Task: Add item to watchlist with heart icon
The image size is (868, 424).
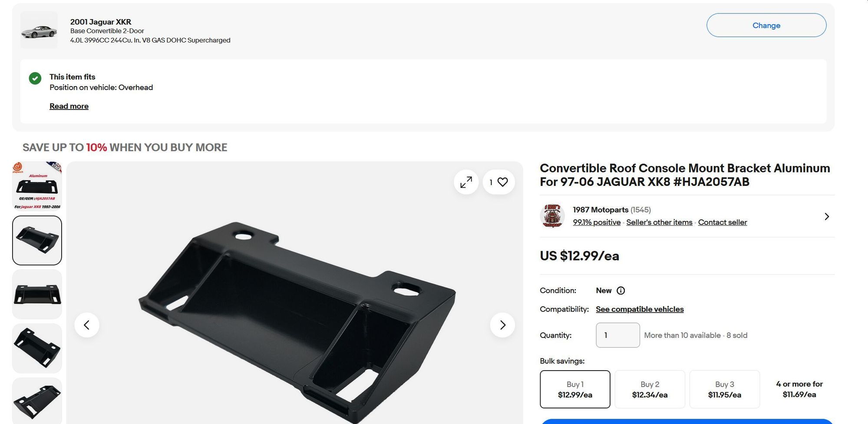Action: (502, 182)
